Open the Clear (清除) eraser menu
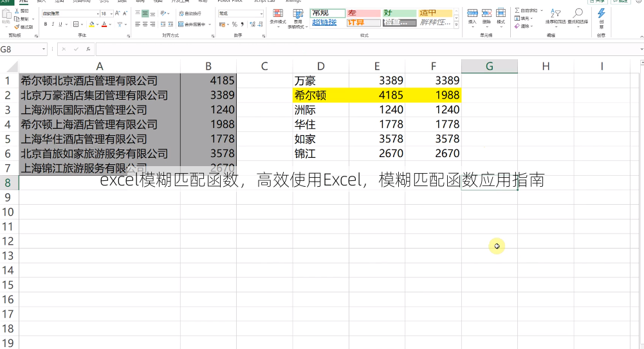Viewport: 644px width, 349px height. [x=523, y=26]
